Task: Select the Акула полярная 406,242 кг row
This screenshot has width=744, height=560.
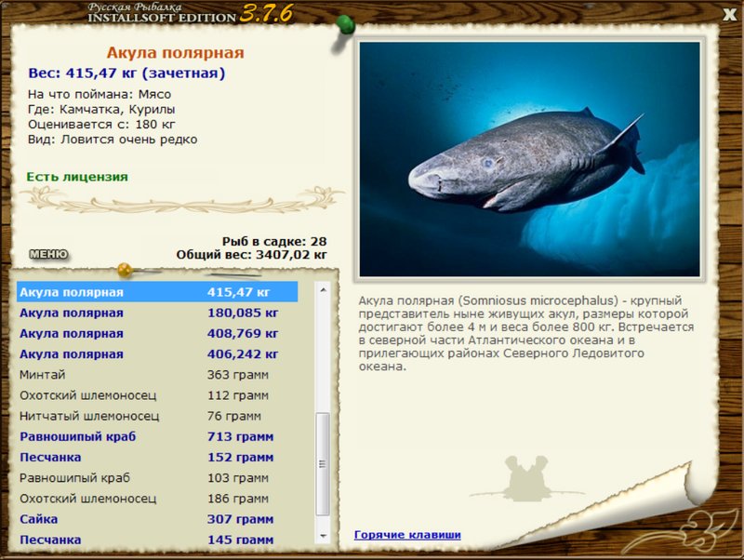Action: point(157,354)
